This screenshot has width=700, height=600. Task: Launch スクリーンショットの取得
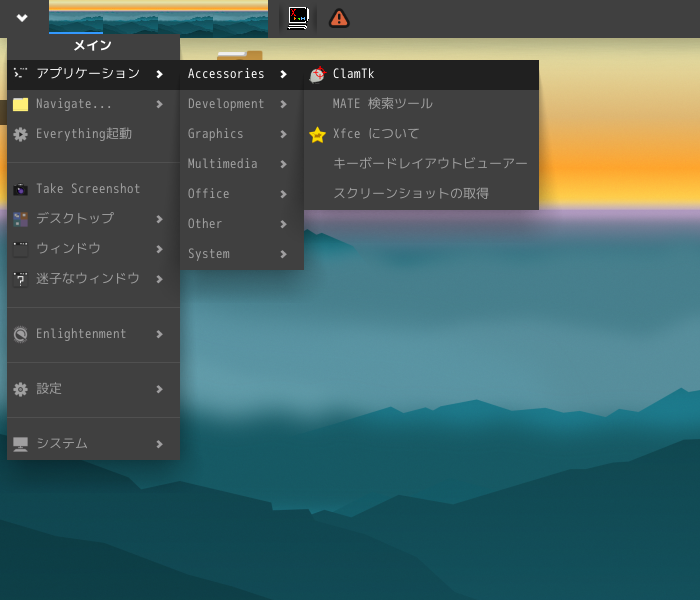click(x=421, y=194)
